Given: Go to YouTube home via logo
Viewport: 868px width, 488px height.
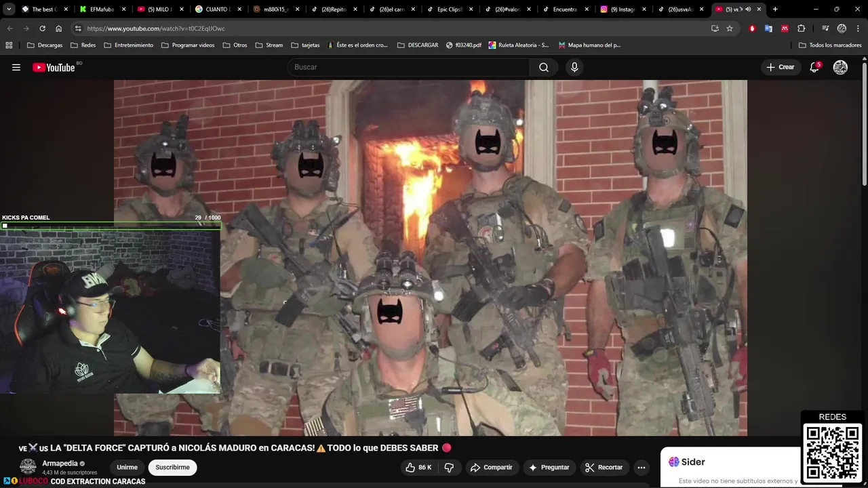Looking at the screenshot, I should (x=54, y=67).
